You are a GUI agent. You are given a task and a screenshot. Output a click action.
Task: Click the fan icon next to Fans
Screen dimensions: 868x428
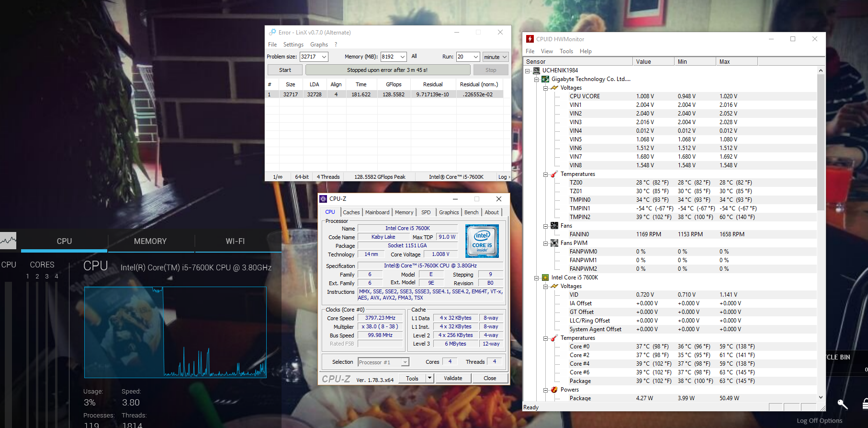point(554,226)
